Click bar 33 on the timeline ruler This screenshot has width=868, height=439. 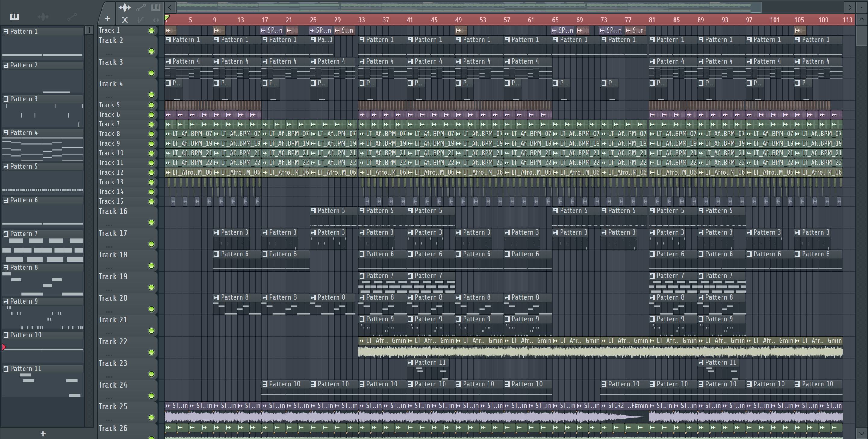pyautogui.click(x=362, y=20)
